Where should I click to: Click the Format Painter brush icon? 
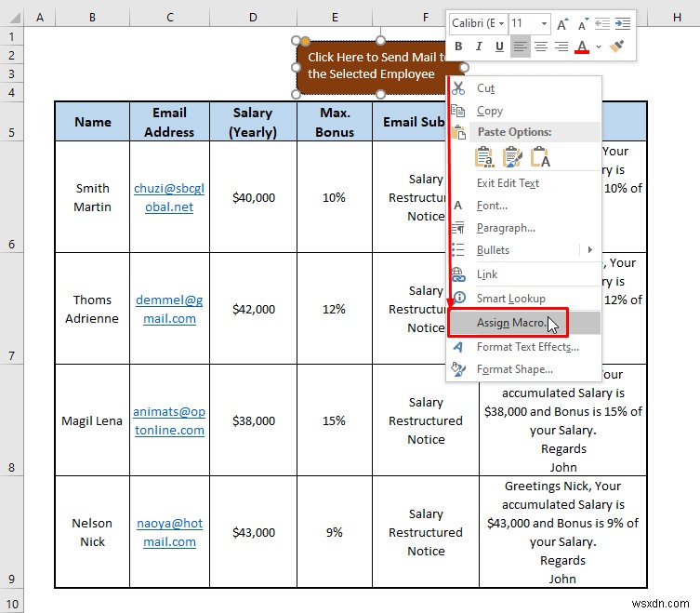(616, 47)
